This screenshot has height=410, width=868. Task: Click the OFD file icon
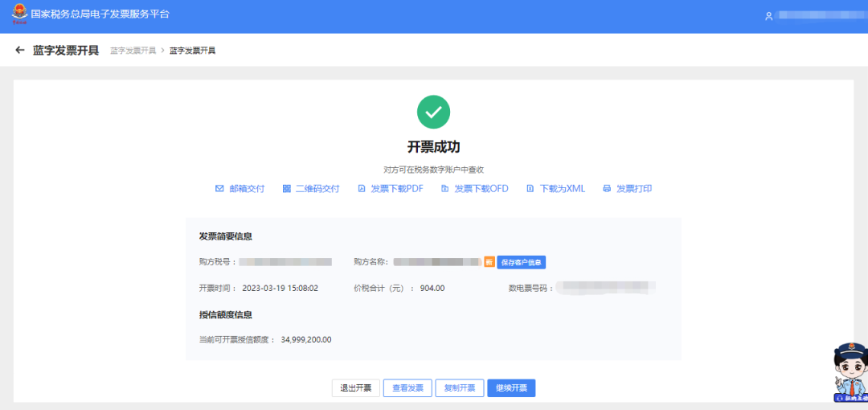[444, 188]
